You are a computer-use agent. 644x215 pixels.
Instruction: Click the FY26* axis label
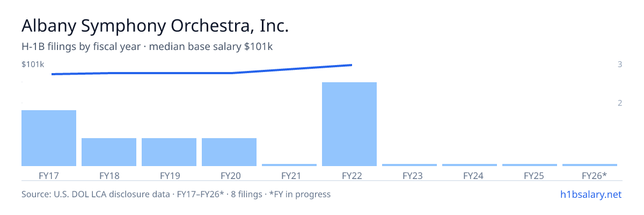tap(594, 175)
